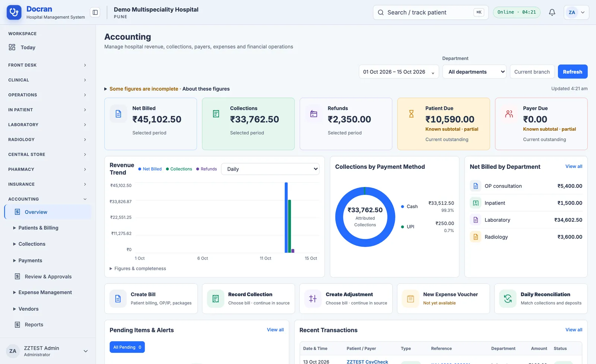Viewport: 596px width, 364px height.
Task: Click the Daily Reconciliation sync icon
Action: click(508, 299)
